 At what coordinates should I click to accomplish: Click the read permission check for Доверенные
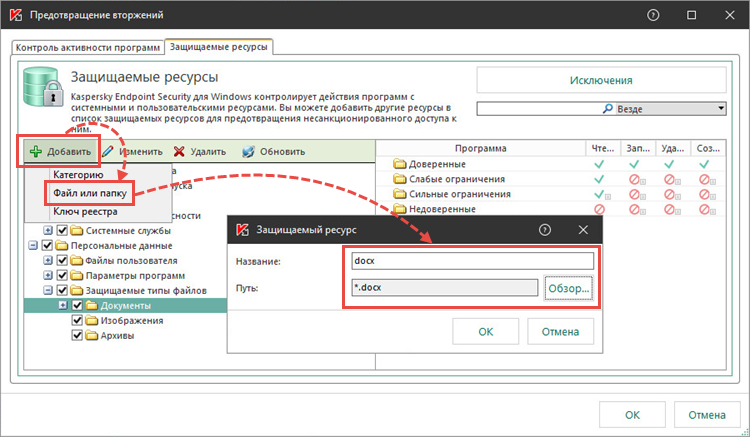point(599,164)
